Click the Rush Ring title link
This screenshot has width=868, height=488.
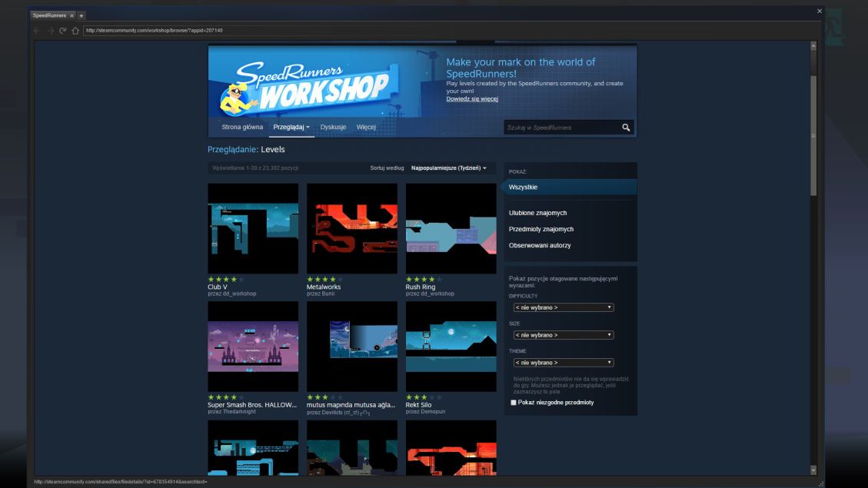421,287
